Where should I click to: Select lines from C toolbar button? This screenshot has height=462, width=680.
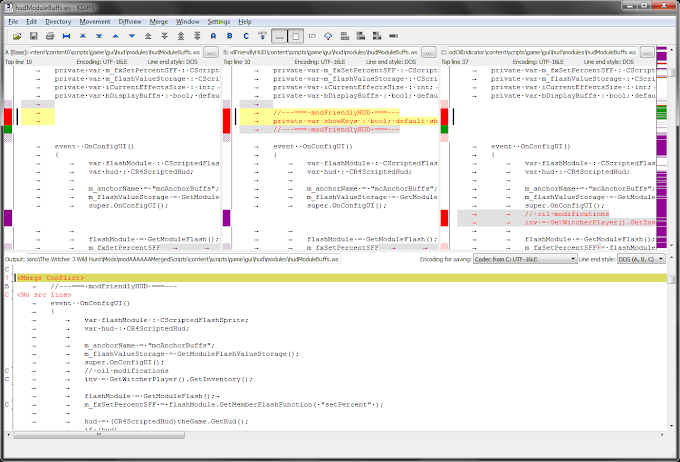[246, 36]
